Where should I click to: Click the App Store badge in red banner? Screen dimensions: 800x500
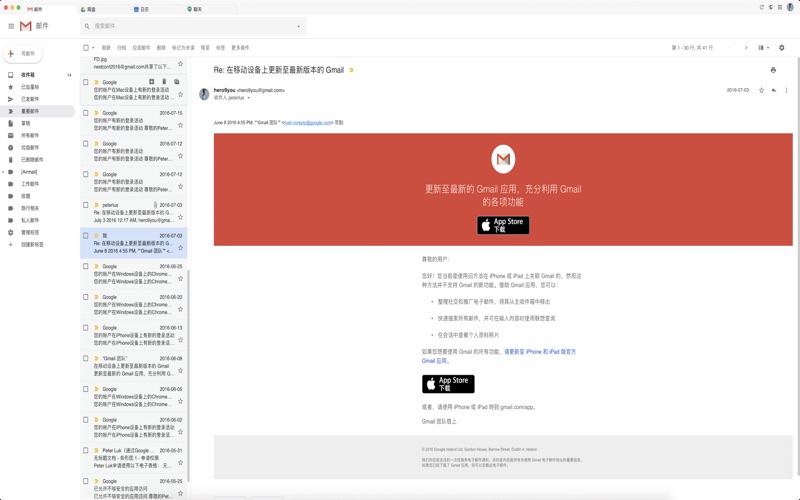coord(503,225)
